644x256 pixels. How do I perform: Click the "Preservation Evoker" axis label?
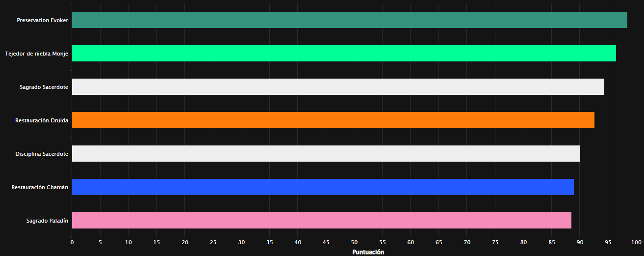[x=42, y=20]
